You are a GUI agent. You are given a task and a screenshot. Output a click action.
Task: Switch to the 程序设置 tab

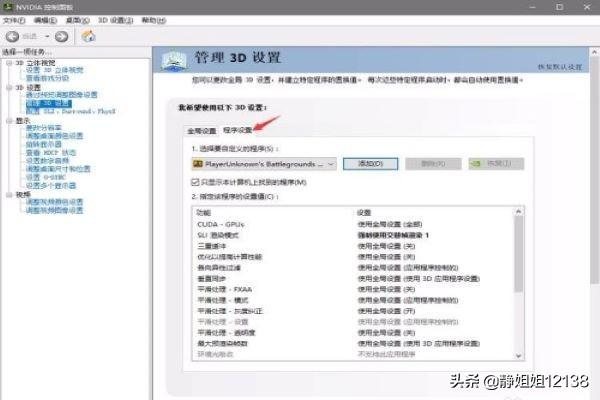(x=237, y=130)
